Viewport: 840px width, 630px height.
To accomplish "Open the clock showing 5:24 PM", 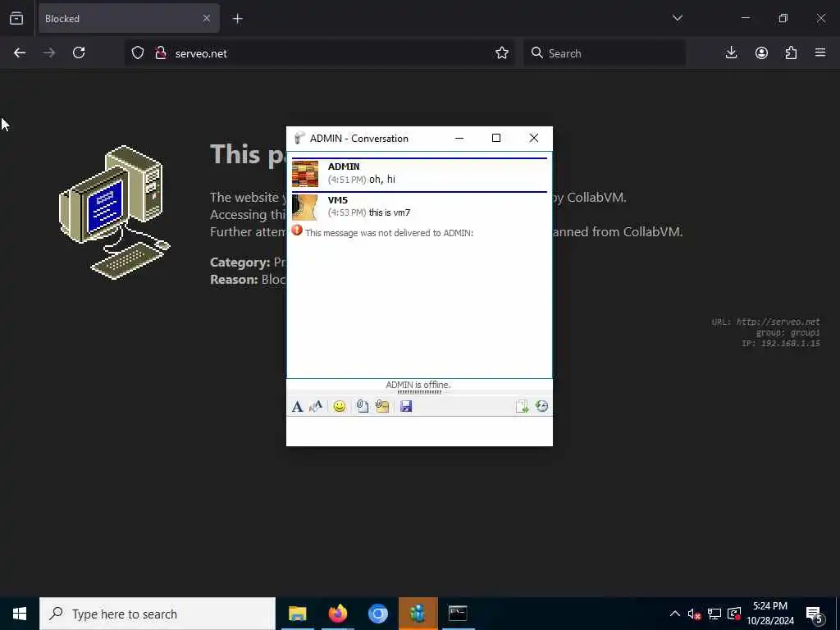I will 770,614.
